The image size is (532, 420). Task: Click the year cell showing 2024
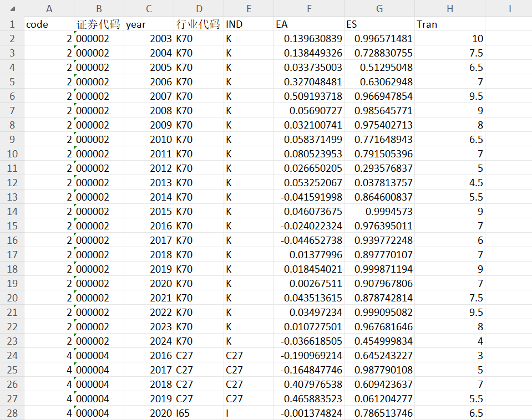[x=149, y=341]
